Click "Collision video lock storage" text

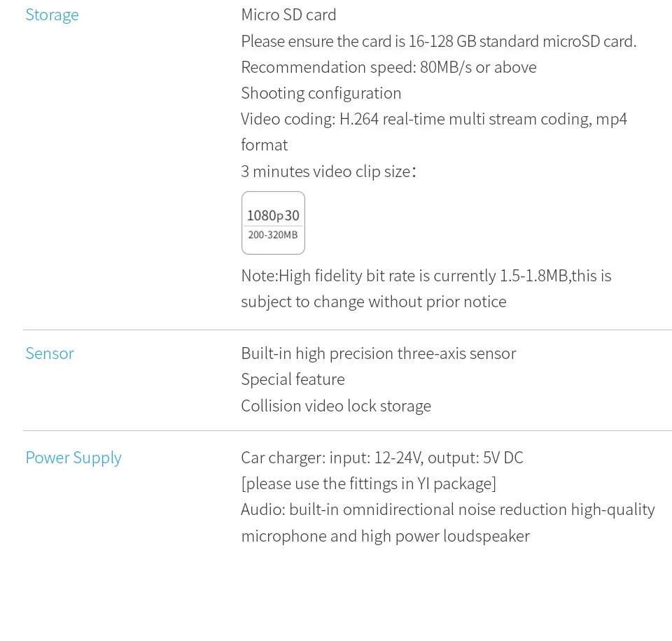335,406
